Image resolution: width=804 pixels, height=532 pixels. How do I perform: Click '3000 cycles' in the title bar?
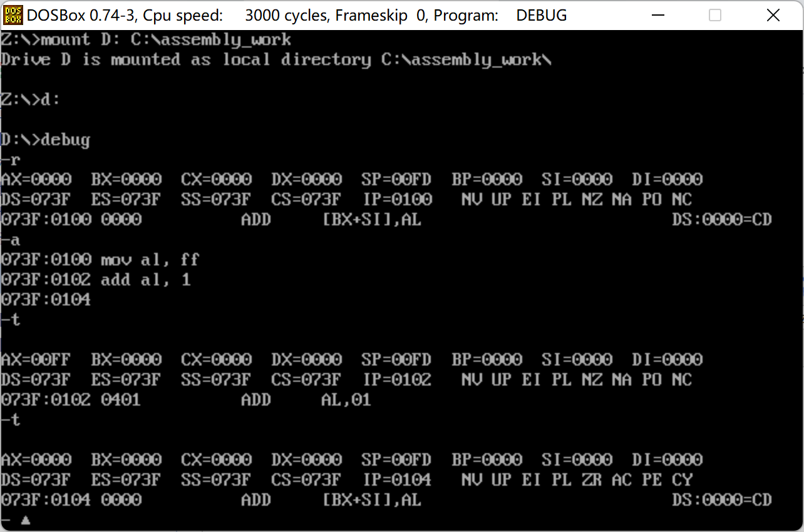coord(286,15)
